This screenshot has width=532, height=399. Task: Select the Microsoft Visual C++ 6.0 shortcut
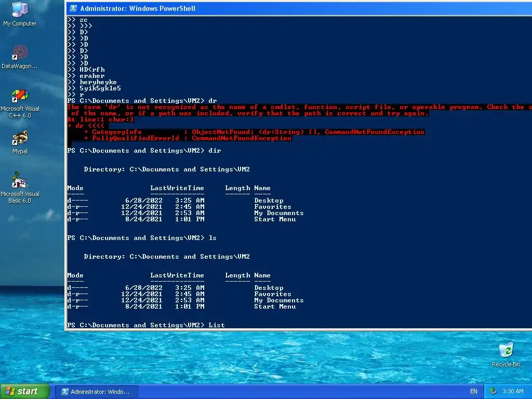[20, 103]
